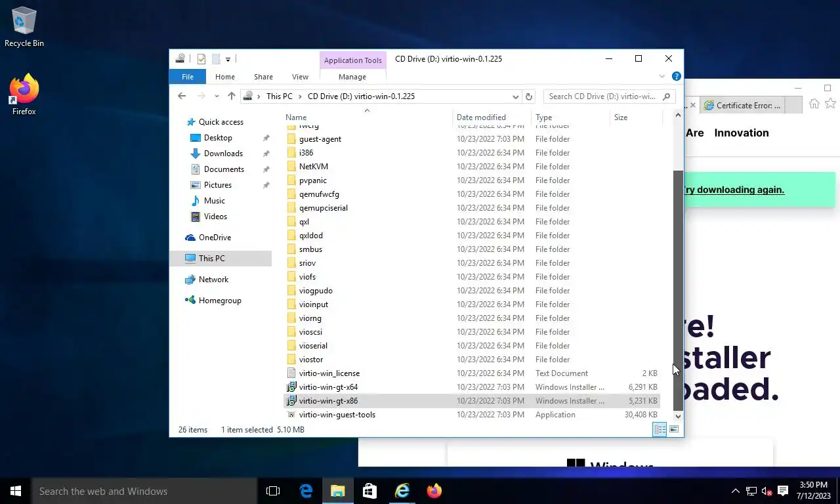Open Microsoft Edge from taskbar
Screen dimensions: 840x504
click(306, 491)
